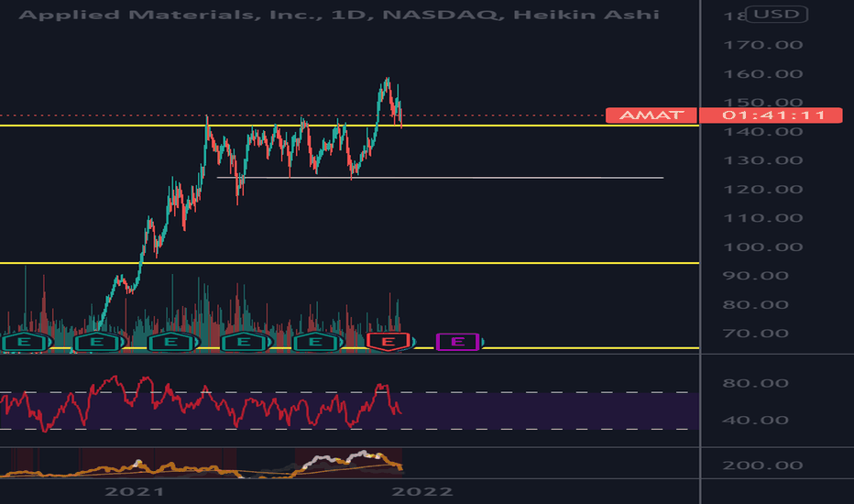The height and width of the screenshot is (504, 854).
Task: Click the 40.00 label in the RSI pane
Action: pos(755,420)
